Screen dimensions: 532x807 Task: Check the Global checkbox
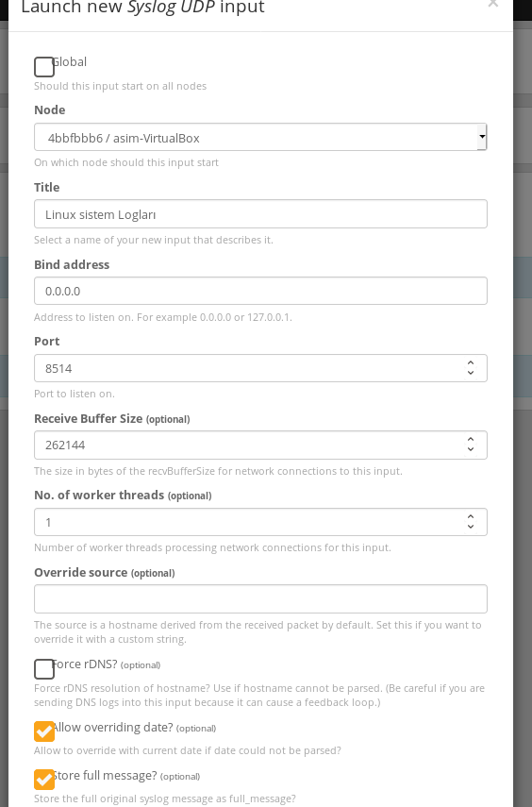tap(44, 67)
